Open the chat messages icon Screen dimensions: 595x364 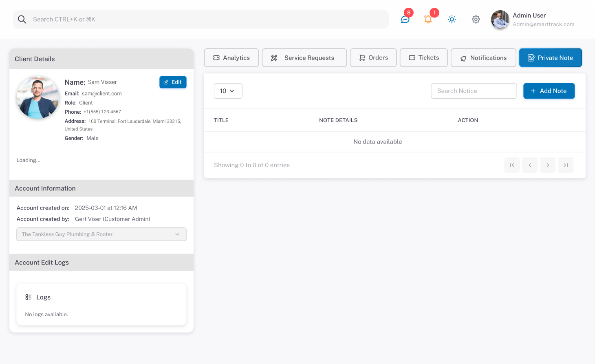coord(405,19)
